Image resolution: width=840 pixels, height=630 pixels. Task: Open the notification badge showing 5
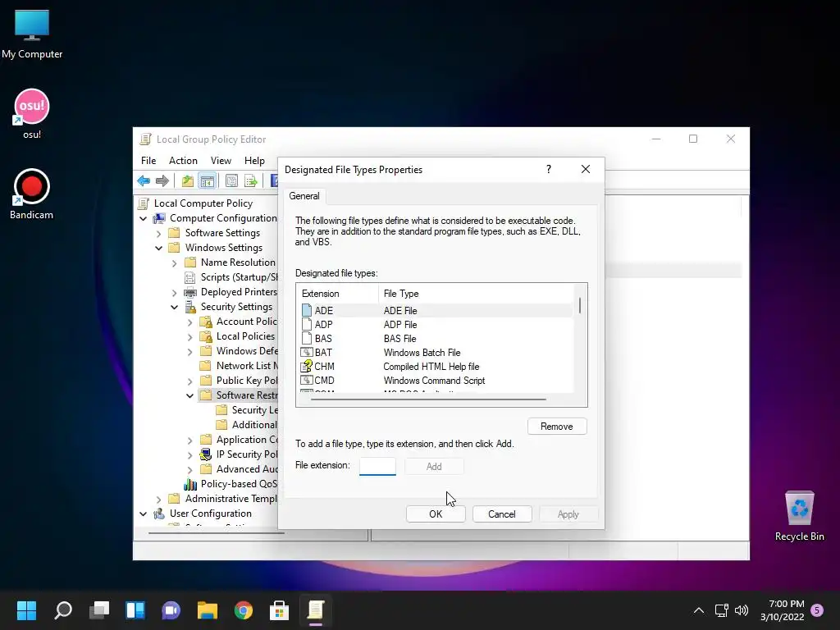tap(817, 610)
